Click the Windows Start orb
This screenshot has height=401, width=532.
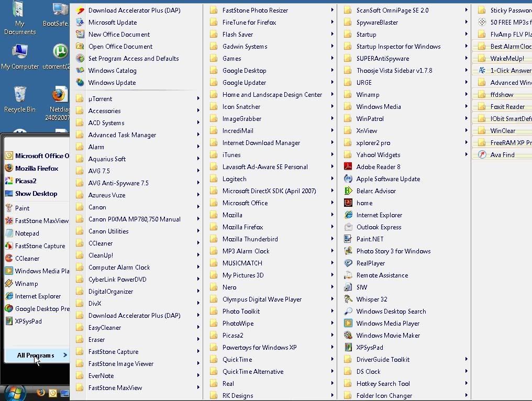(x=15, y=394)
